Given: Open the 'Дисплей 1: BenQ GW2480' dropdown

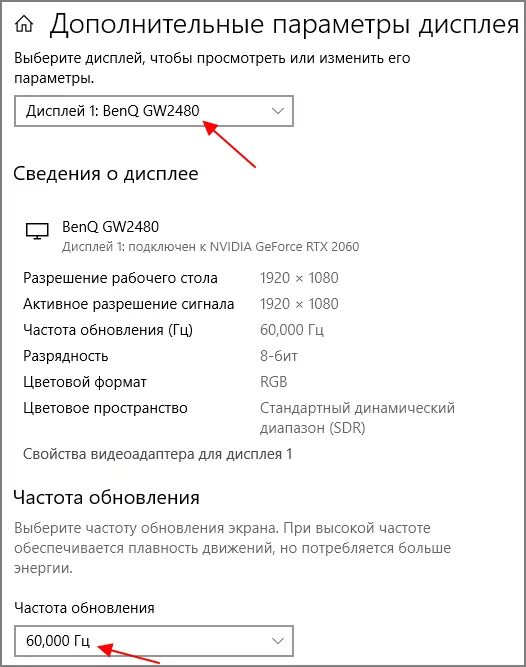Looking at the screenshot, I should pos(154,111).
